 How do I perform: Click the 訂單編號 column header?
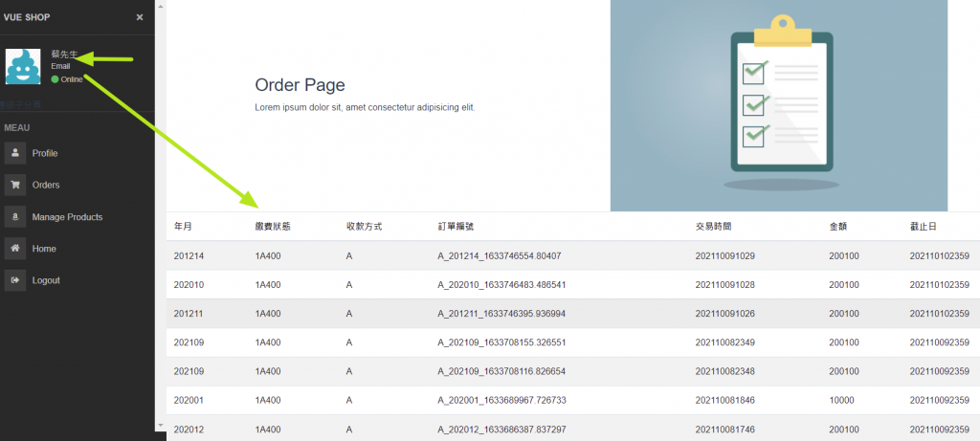(456, 226)
